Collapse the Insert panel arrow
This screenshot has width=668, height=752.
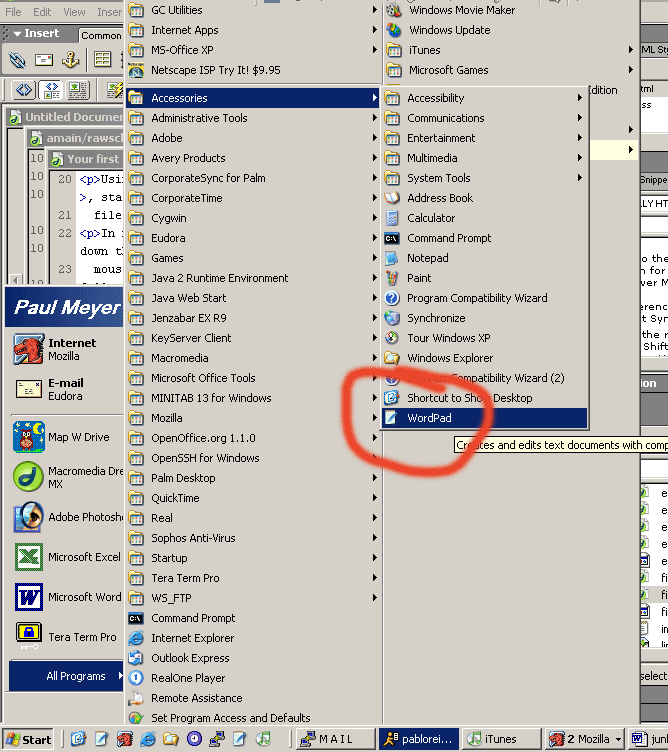point(17,34)
